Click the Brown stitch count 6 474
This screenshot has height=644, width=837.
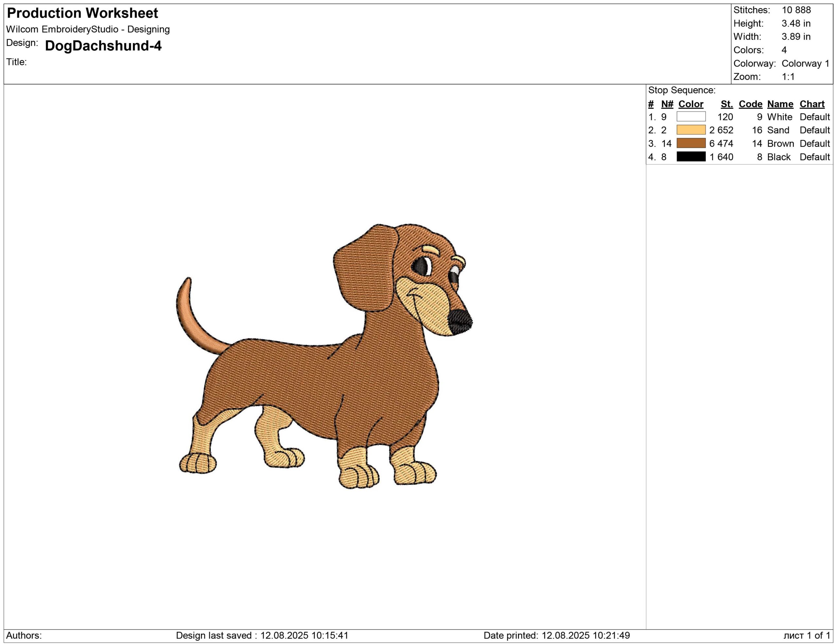click(x=721, y=144)
